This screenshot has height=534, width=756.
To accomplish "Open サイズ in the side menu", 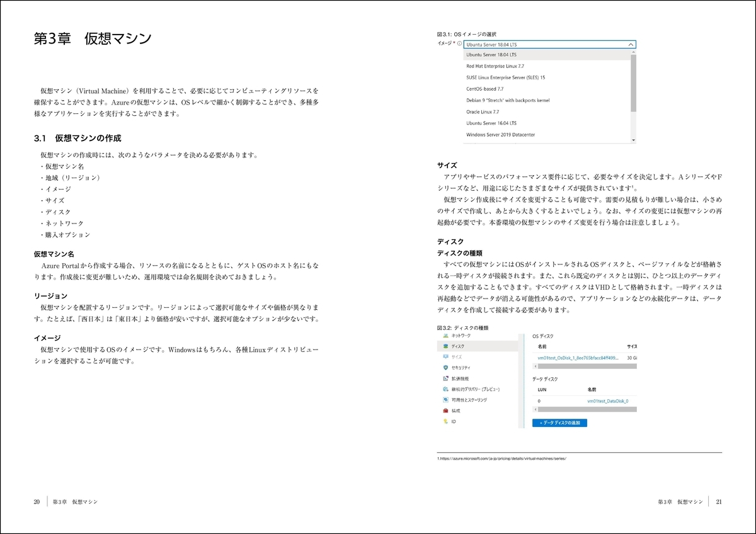I will tap(457, 356).
